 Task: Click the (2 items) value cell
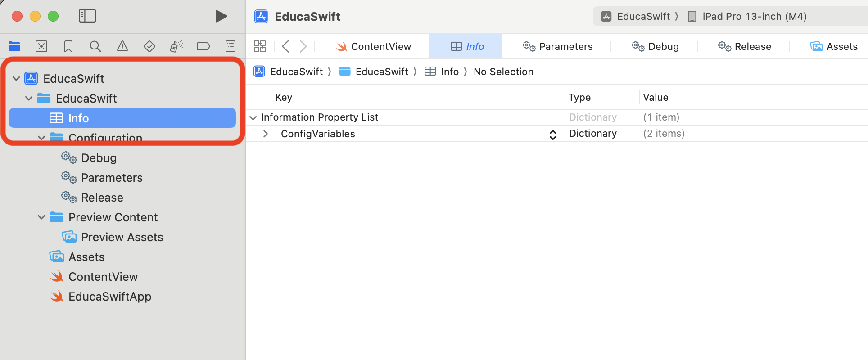click(x=664, y=134)
